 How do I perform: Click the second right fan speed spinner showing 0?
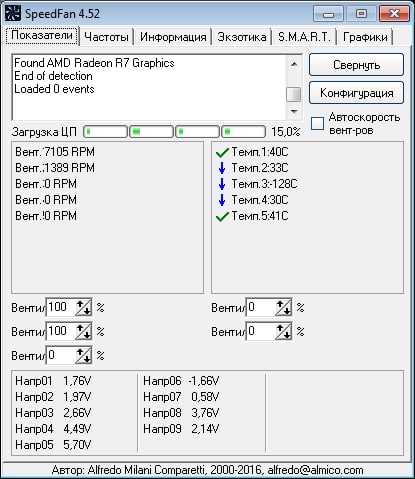[x=283, y=331]
